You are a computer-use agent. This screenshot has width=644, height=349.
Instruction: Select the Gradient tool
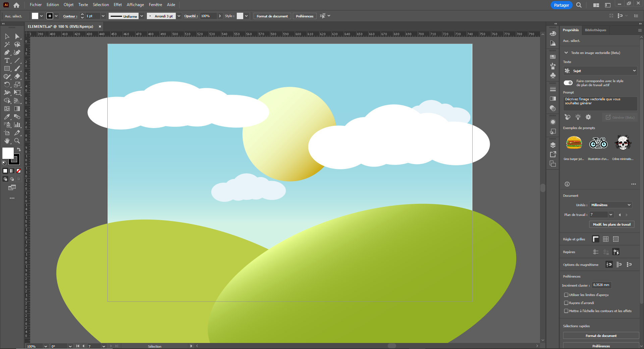[x=17, y=109]
